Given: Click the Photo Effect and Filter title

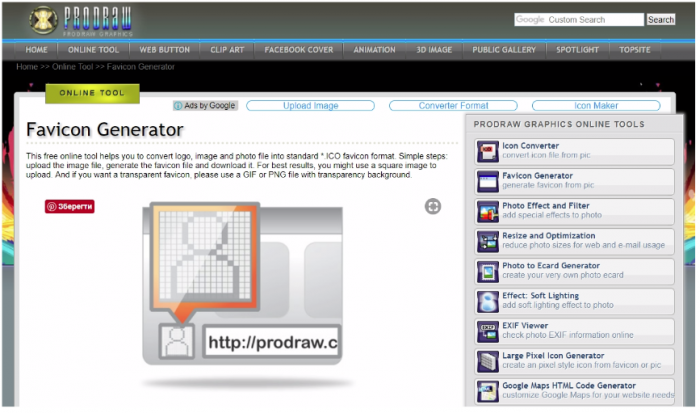Looking at the screenshot, I should coord(546,206).
